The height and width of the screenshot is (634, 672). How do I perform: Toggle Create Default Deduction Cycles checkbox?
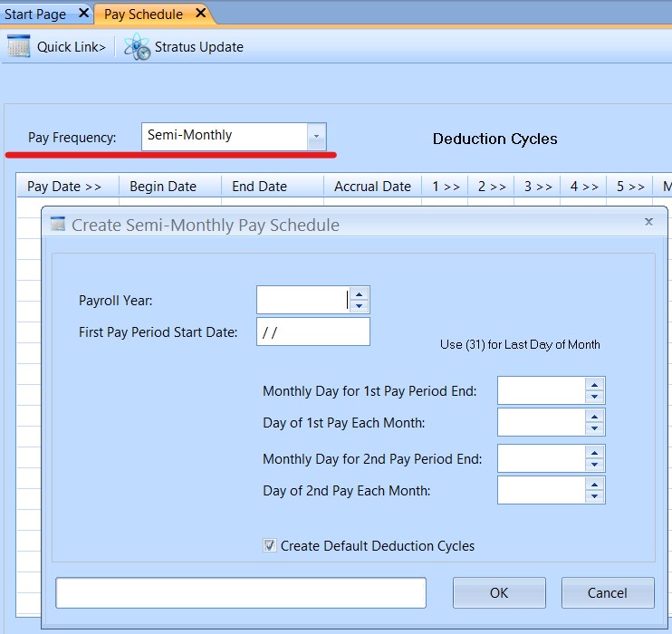tap(270, 545)
